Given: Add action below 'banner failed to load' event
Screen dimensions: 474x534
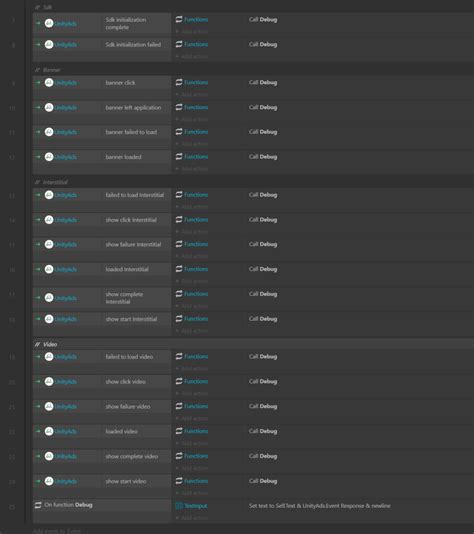Looking at the screenshot, I should [x=192, y=144].
